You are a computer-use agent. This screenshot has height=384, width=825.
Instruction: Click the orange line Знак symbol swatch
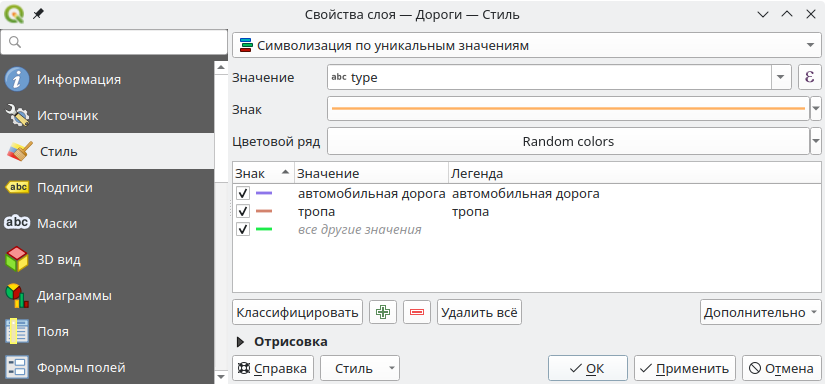(x=568, y=109)
